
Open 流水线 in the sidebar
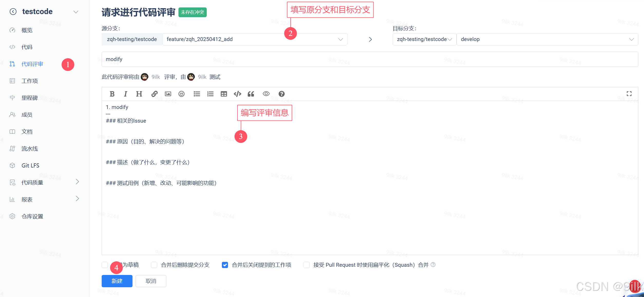pyautogui.click(x=30, y=148)
